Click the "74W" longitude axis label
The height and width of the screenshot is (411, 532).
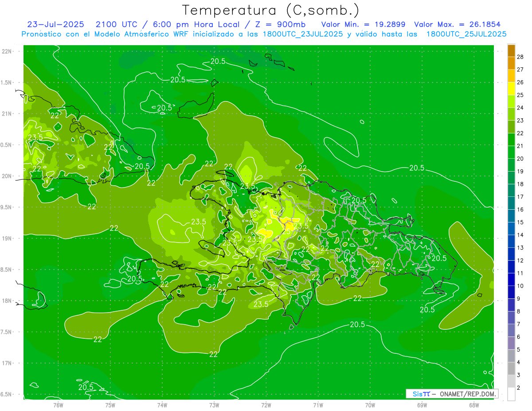click(x=162, y=405)
